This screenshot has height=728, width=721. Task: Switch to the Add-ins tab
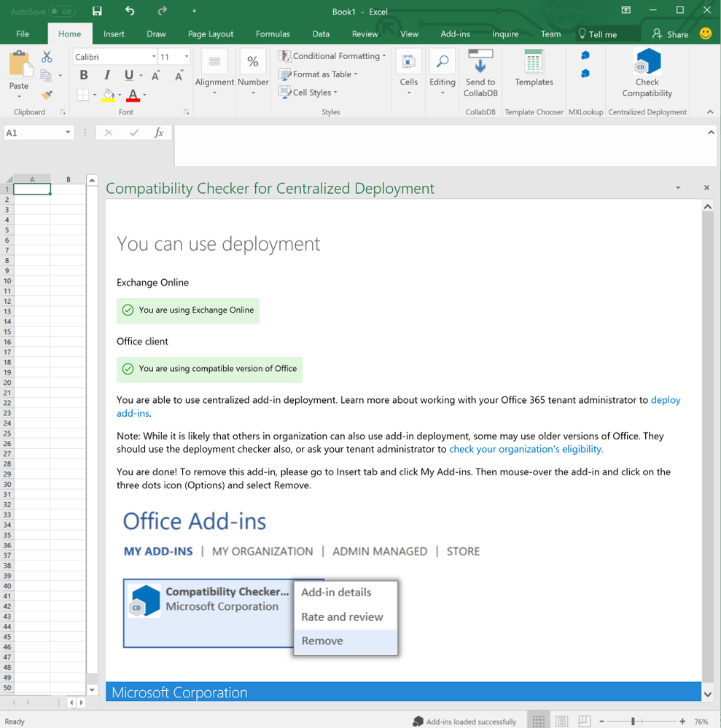click(455, 34)
